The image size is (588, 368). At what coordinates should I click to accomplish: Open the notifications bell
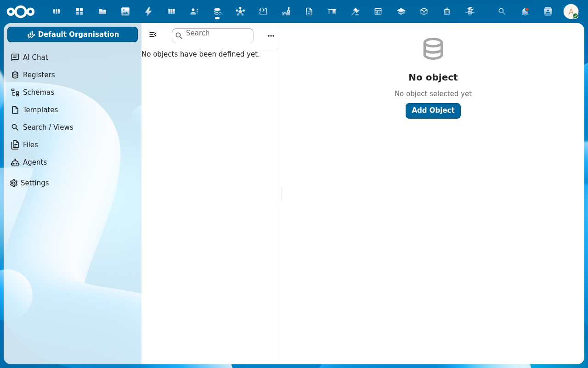525,11
